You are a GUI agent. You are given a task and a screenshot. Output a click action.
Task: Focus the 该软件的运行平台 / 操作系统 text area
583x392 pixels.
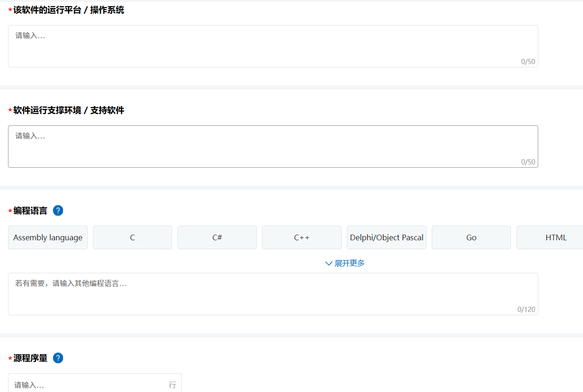coord(273,46)
